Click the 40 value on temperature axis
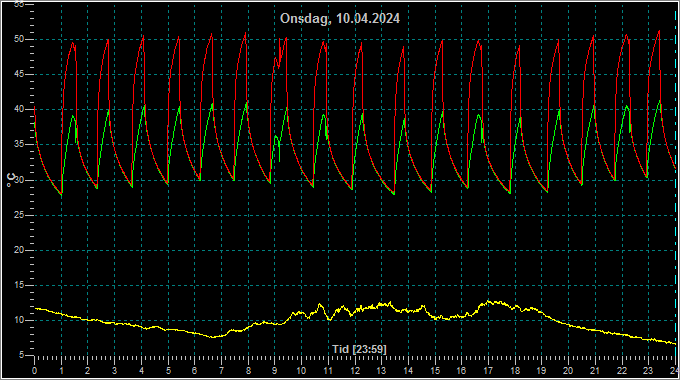680x380 pixels. [19, 109]
